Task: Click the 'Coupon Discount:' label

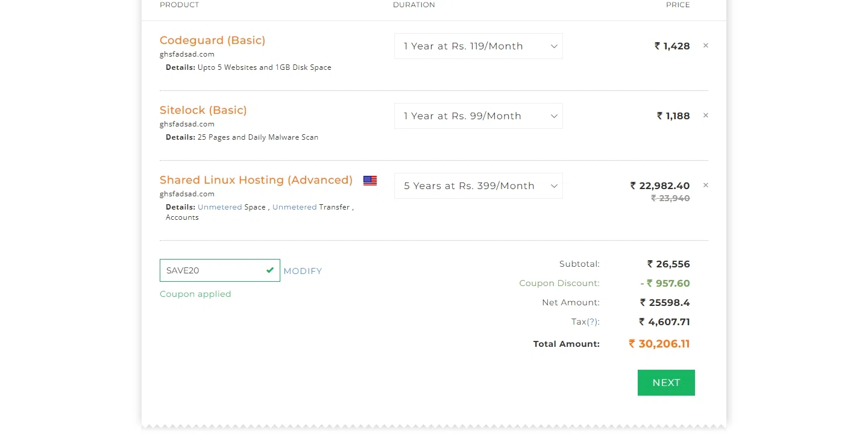Action: click(559, 283)
